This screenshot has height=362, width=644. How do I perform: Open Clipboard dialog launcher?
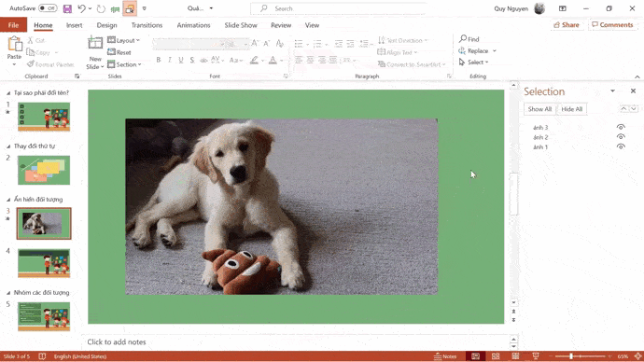coord(77,77)
